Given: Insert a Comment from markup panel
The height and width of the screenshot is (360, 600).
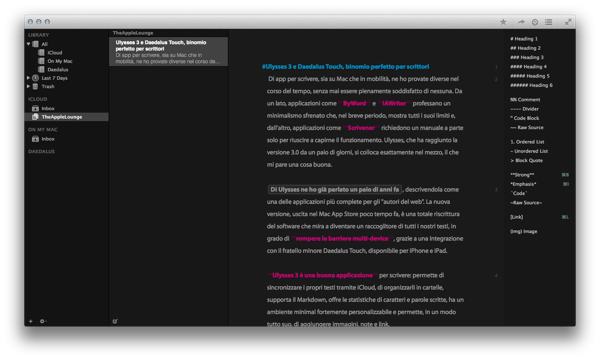Looking at the screenshot, I should tap(525, 99).
